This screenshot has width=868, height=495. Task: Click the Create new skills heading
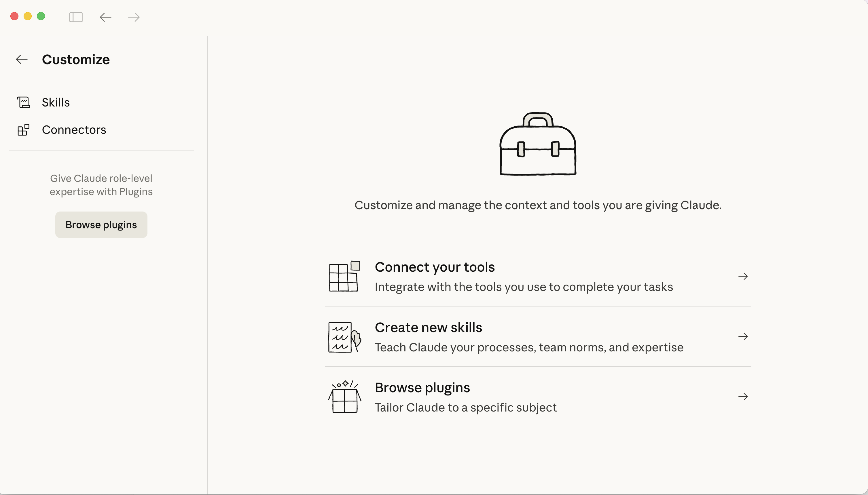click(x=428, y=328)
